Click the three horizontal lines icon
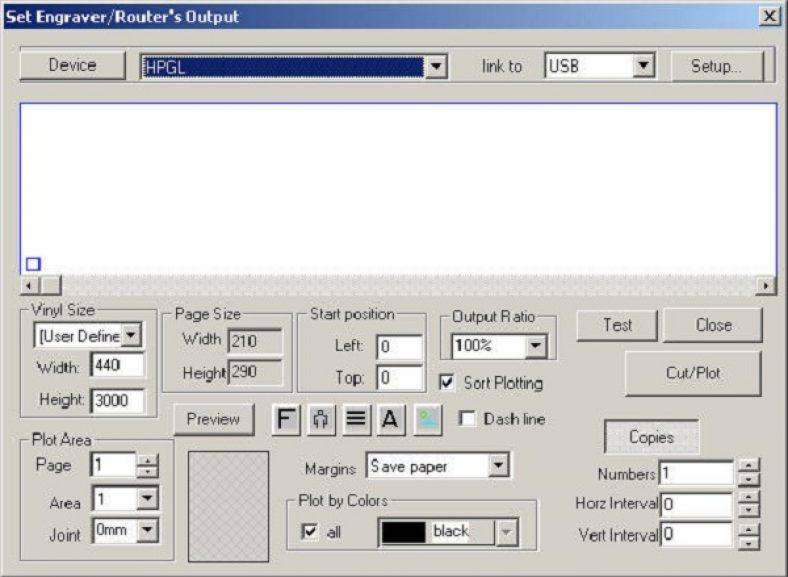This screenshot has height=577, width=788. click(x=356, y=419)
